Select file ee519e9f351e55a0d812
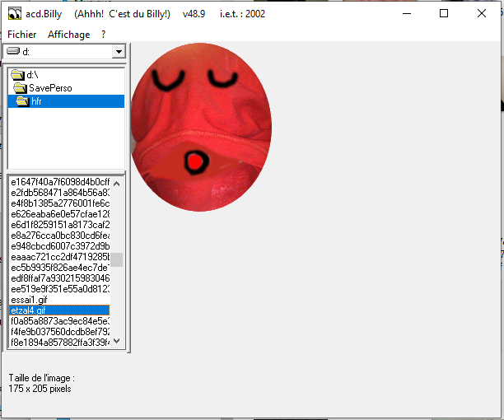504x420 pixels. (60, 289)
